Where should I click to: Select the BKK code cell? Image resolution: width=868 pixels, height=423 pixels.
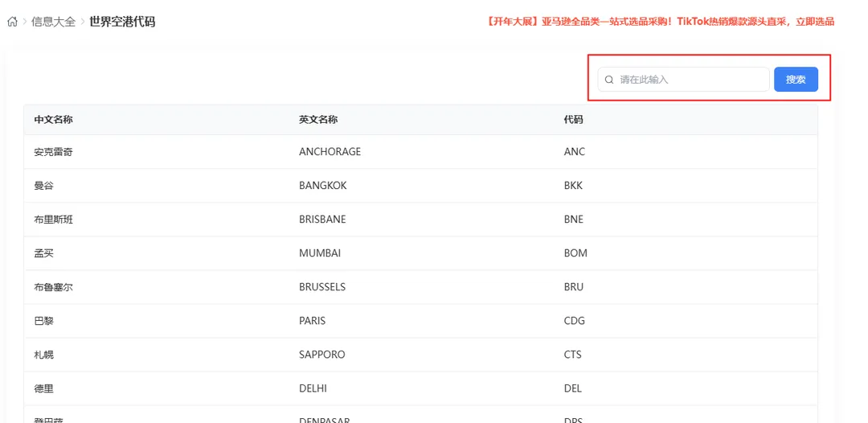pos(573,186)
